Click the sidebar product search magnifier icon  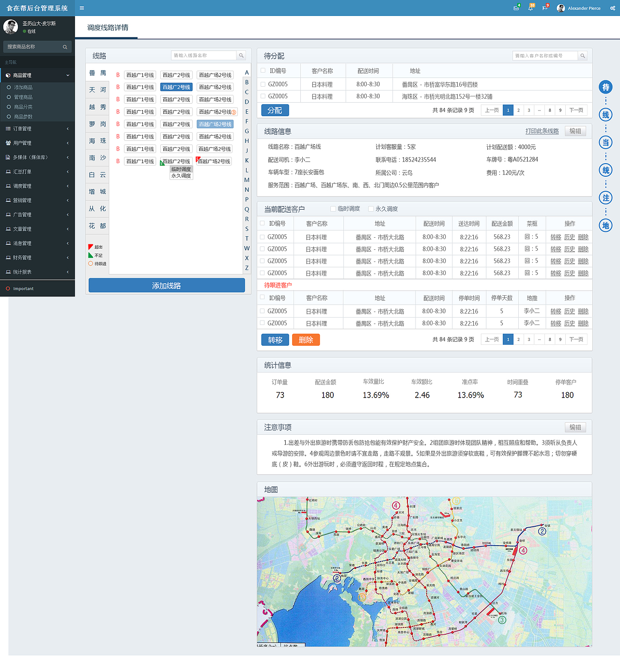[x=65, y=47]
